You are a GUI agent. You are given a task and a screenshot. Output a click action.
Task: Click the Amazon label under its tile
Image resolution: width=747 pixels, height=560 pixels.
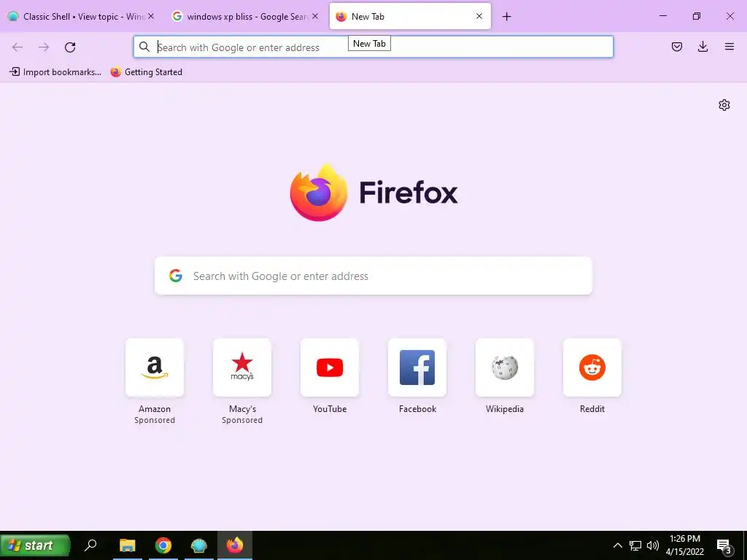[x=155, y=408]
